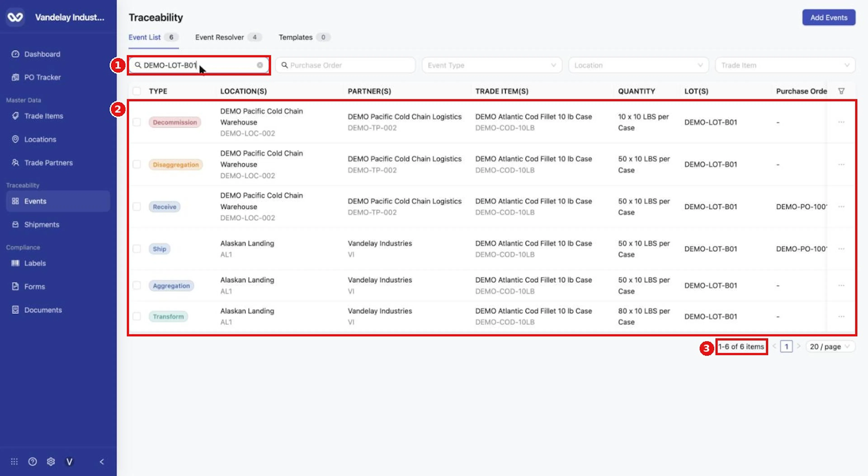This screenshot has height=476, width=868.
Task: Open the app grid icon in sidebar footer
Action: pos(14,462)
